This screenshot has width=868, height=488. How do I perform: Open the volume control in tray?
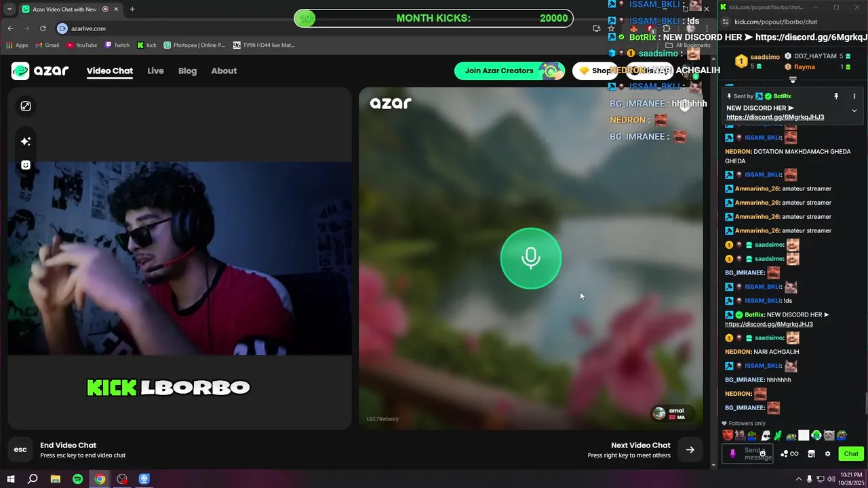pyautogui.click(x=832, y=479)
